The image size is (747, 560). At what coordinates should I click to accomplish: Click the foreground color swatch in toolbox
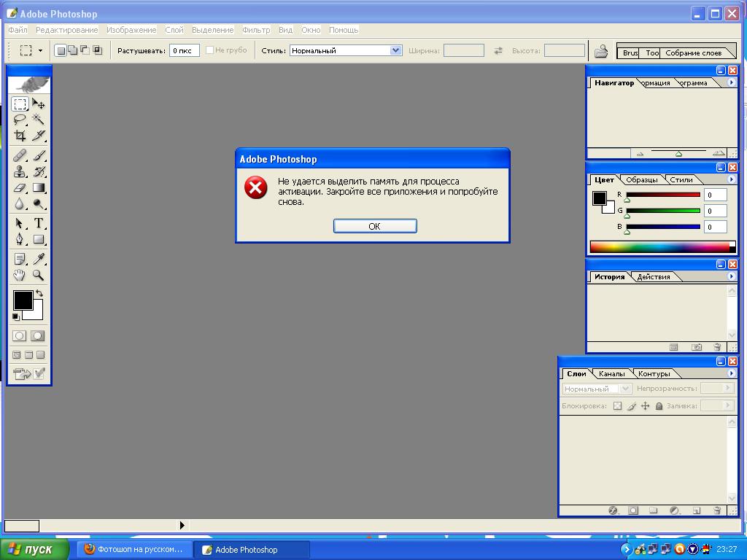(23, 300)
